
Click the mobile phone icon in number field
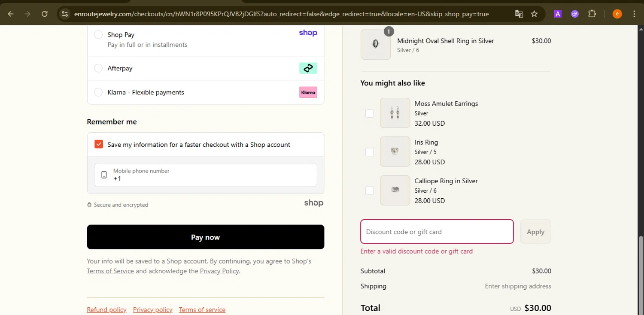click(x=104, y=175)
